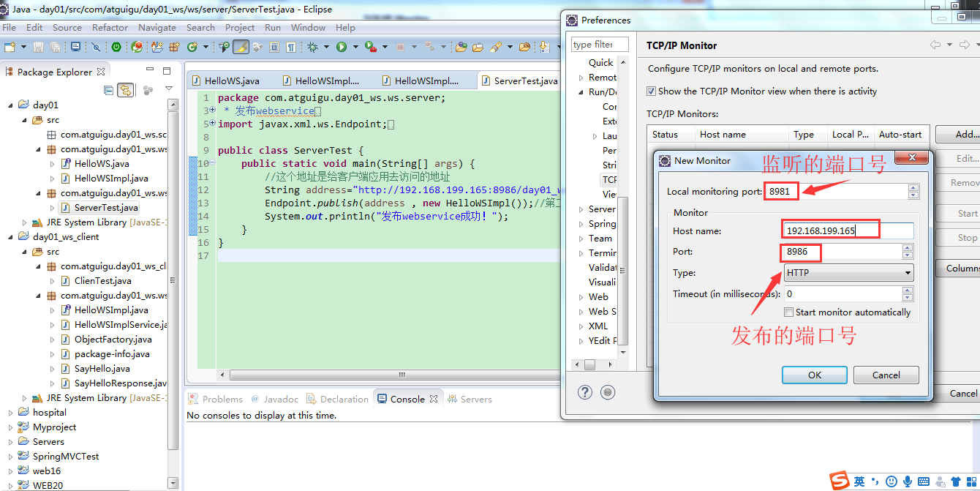Click the Run External Tools icon

(x=370, y=47)
